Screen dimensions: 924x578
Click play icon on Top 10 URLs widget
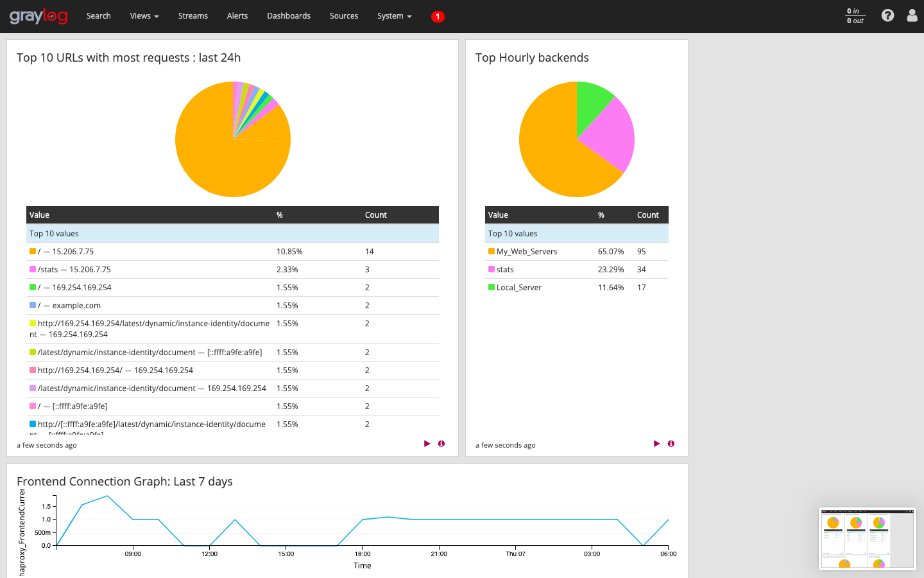click(427, 444)
